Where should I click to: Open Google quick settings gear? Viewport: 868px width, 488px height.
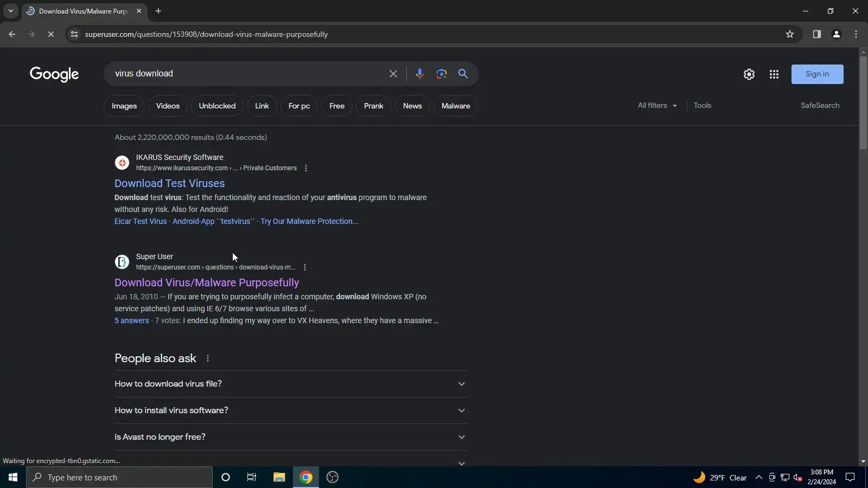[749, 74]
